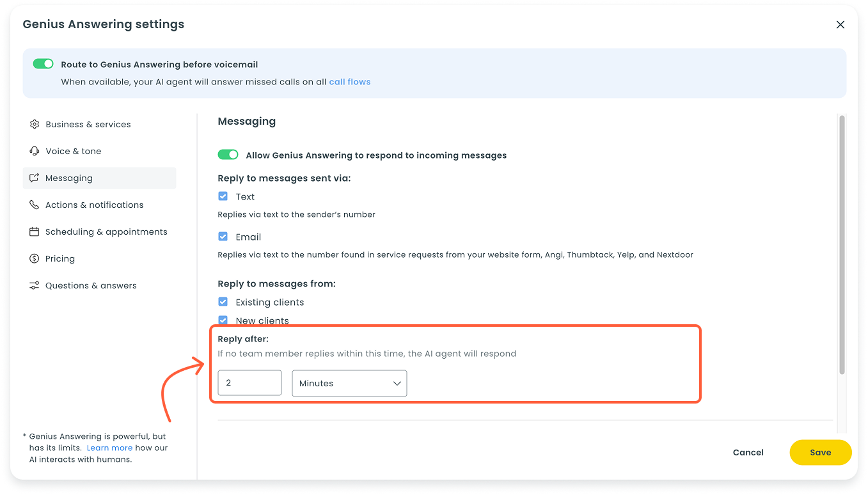
Task: Uncheck the Existing clients checkbox
Action: point(223,302)
